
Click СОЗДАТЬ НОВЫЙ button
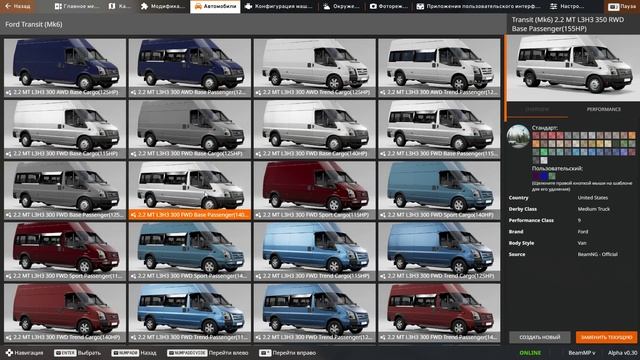[x=540, y=337]
